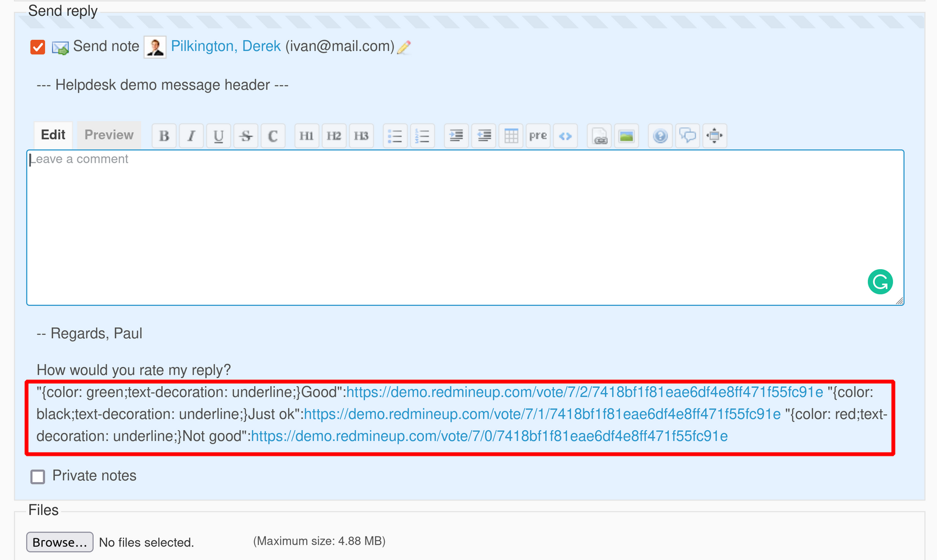Enable Private notes

point(37,476)
